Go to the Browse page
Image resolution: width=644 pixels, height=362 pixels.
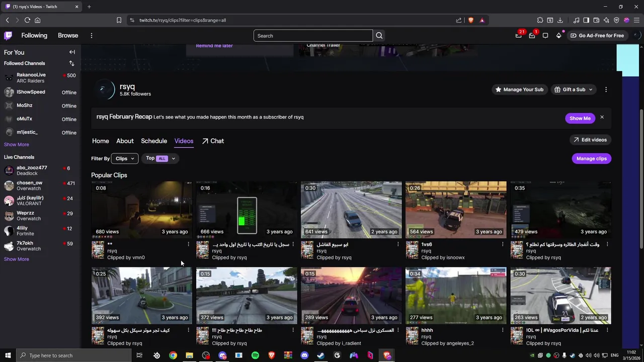click(x=68, y=36)
